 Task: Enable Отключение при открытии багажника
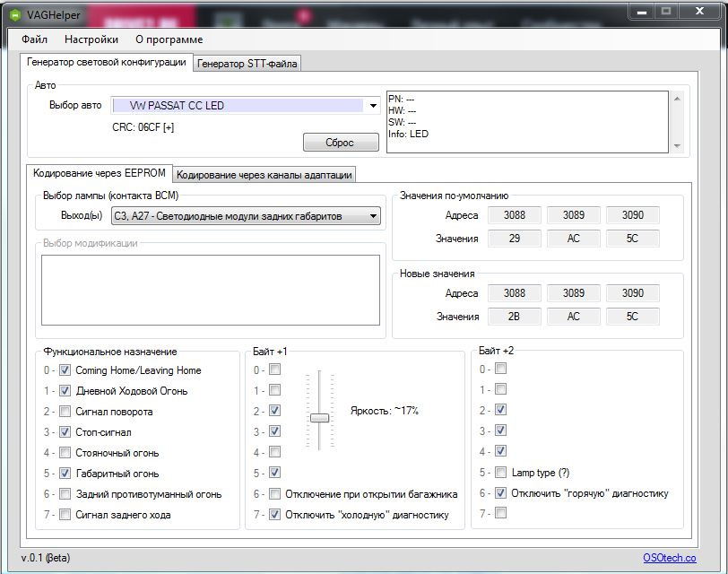[275, 494]
